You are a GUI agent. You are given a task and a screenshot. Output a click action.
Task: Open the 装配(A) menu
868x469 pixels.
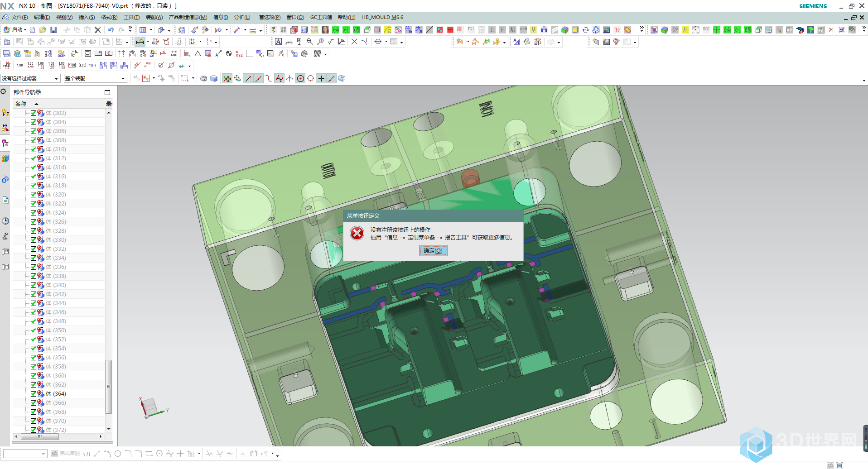coord(154,18)
